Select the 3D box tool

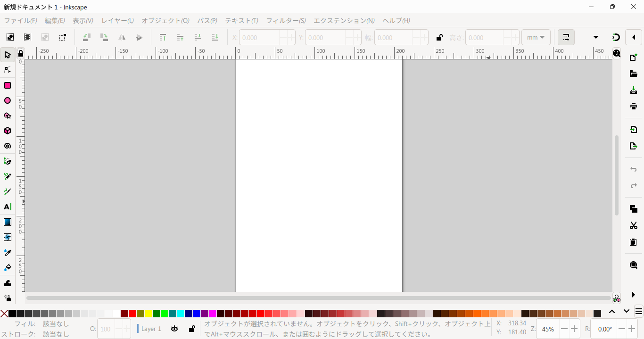click(8, 131)
